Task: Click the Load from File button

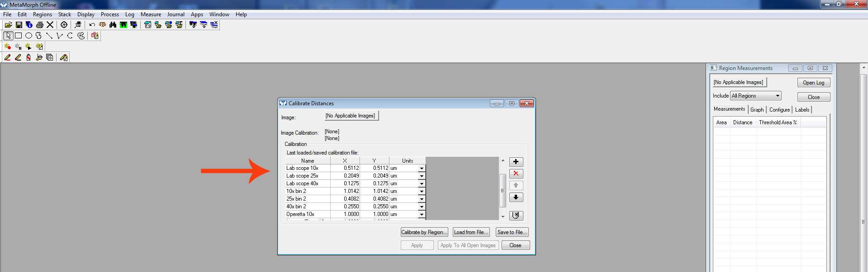Action: pos(471,232)
